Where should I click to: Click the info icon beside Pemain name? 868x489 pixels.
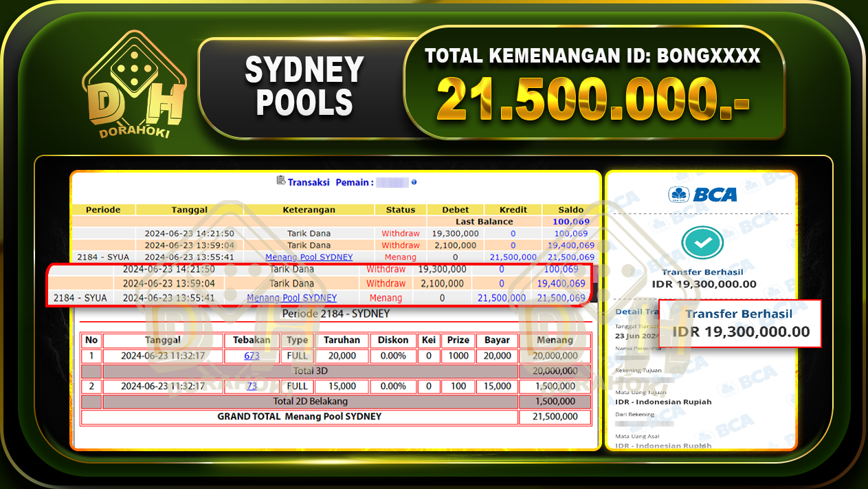[414, 183]
